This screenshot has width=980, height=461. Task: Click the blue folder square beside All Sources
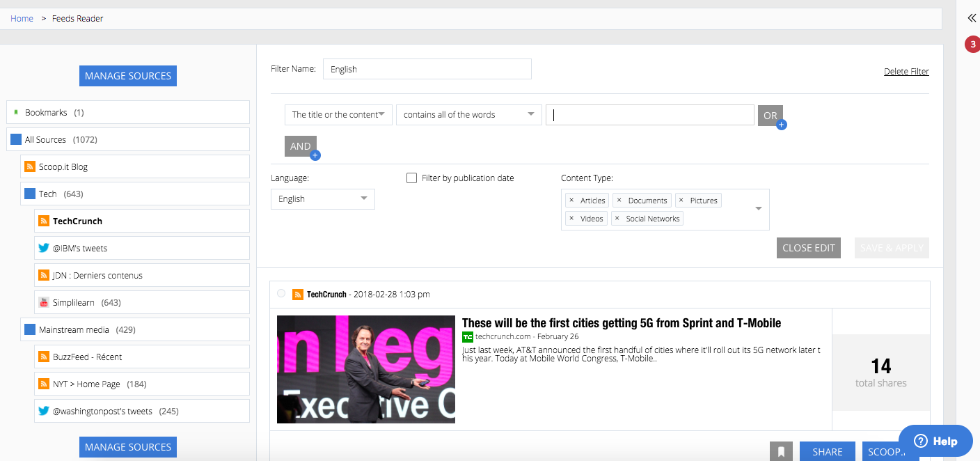click(x=16, y=140)
